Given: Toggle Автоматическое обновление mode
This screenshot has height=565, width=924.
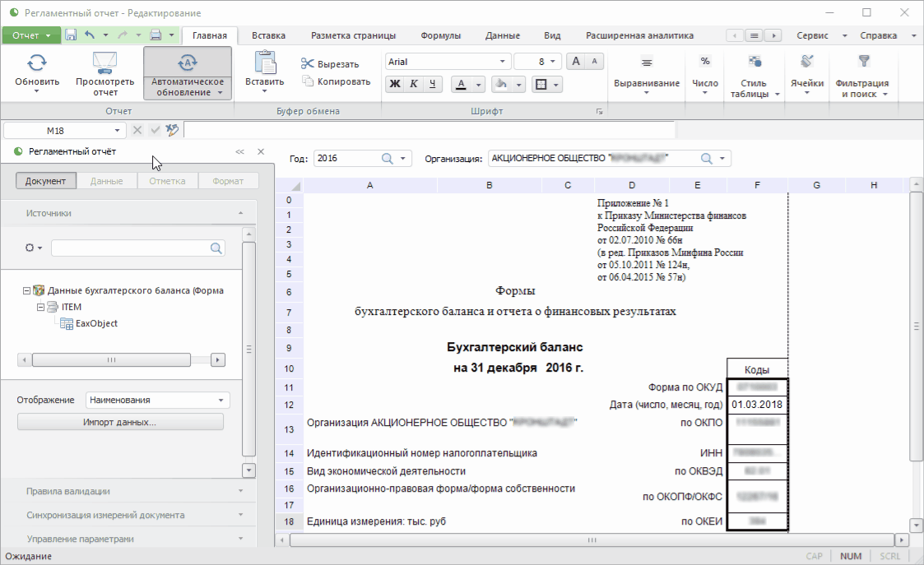Looking at the screenshot, I should pos(188,73).
